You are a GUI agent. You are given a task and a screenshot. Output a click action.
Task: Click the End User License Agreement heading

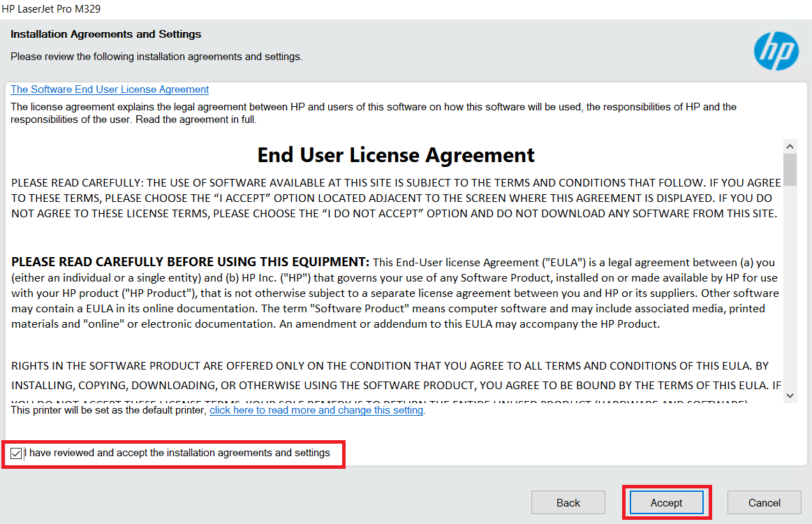(x=396, y=155)
